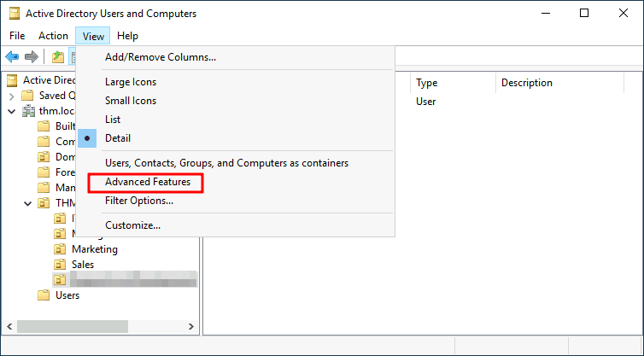This screenshot has width=644, height=356.
Task: Collapse the thm.local domain node
Action: 11,111
